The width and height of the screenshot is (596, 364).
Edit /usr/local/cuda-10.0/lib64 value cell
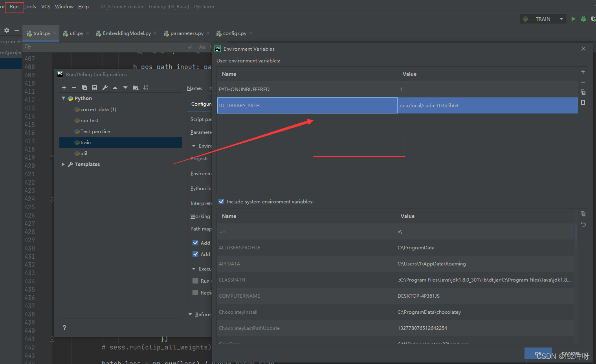488,105
